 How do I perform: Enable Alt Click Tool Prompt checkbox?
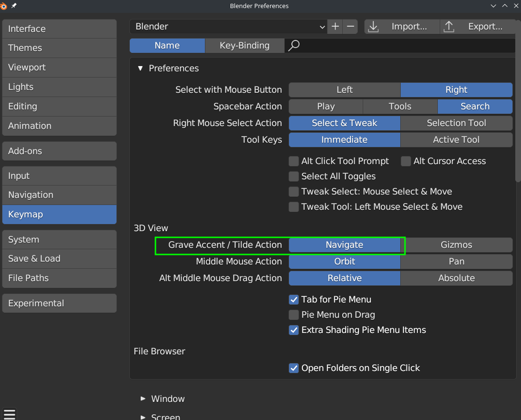coord(294,161)
